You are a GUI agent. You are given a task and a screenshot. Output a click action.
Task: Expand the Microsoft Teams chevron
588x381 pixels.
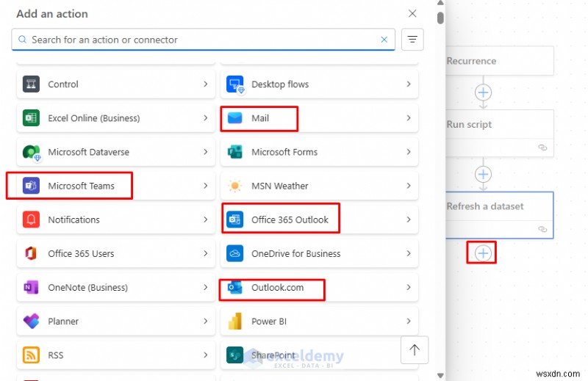click(x=206, y=186)
